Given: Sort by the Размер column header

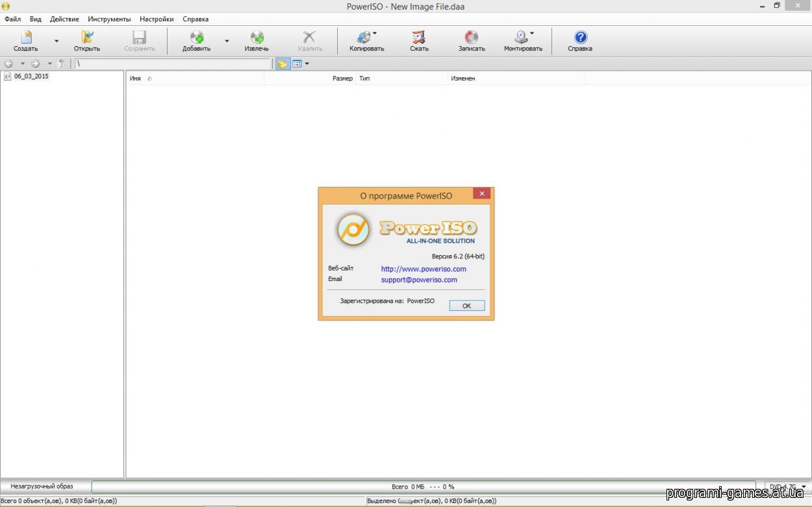Looking at the screenshot, I should tap(311, 79).
